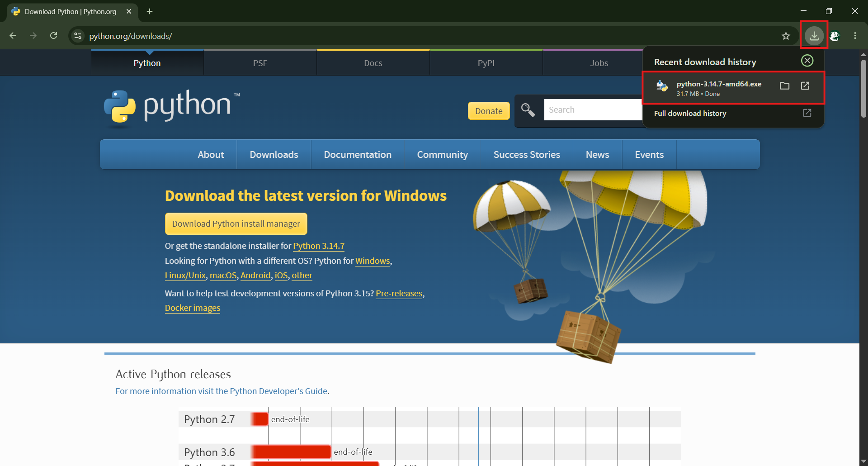Open the Docker images link
The image size is (868, 466).
193,308
